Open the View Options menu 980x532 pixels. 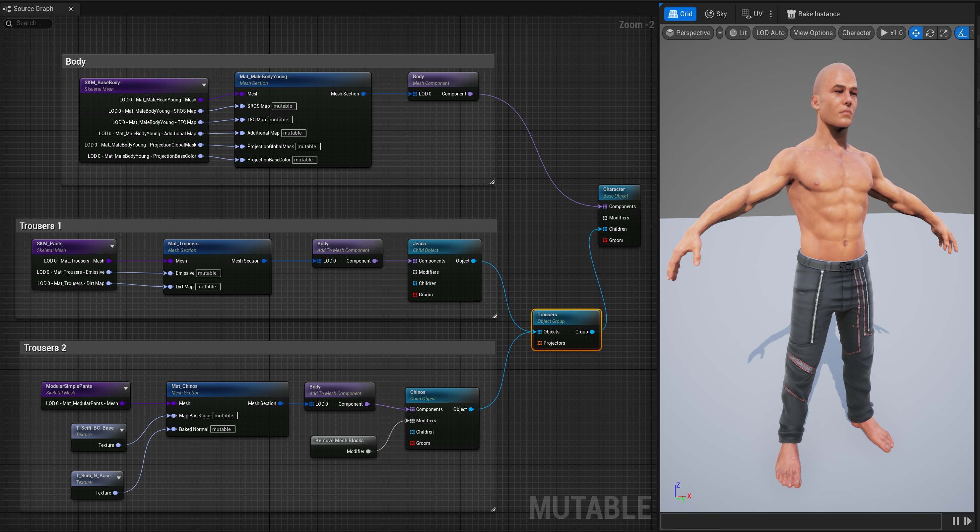point(813,33)
